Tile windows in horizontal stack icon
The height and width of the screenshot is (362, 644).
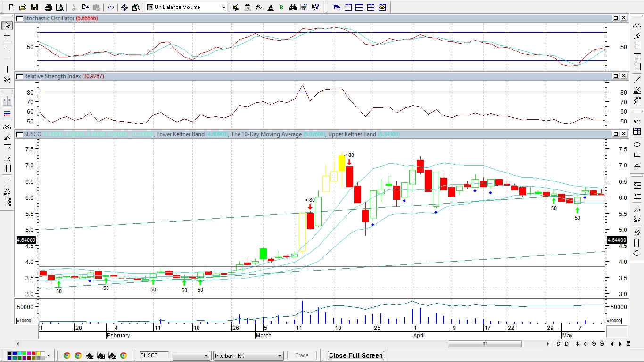359,7
